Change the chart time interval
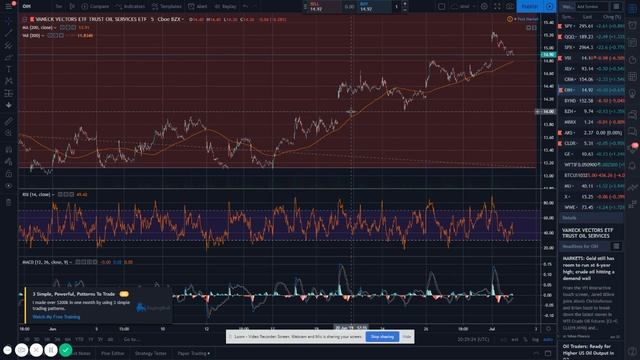The height and width of the screenshot is (360, 640). point(59,7)
